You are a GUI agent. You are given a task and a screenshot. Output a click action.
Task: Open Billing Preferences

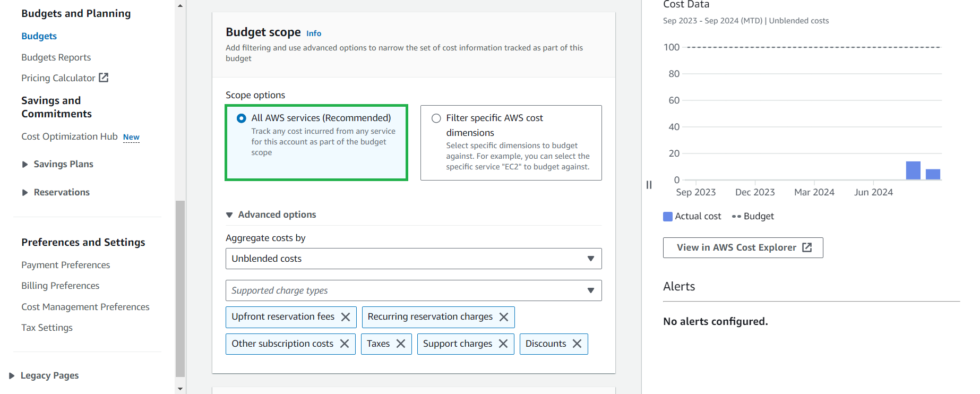coord(61,286)
